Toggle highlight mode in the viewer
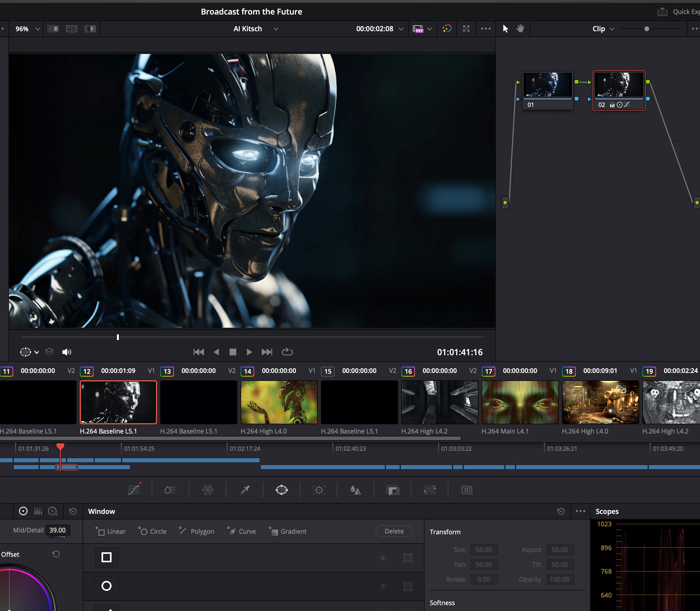 pos(90,29)
